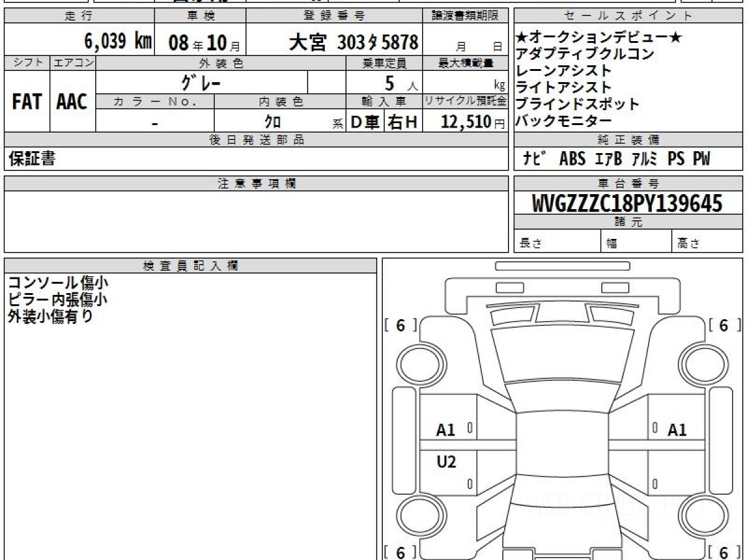Select the レーンアシスト sales point
The image size is (747, 560).
click(564, 71)
